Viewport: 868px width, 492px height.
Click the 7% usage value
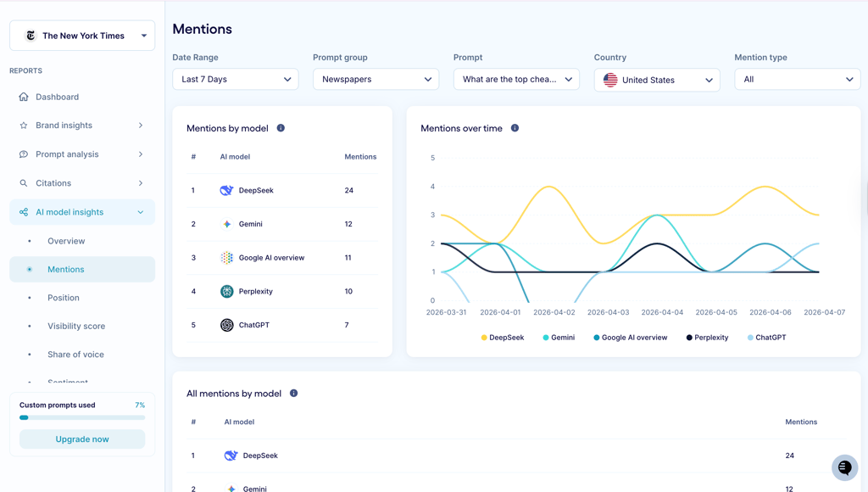(x=140, y=405)
